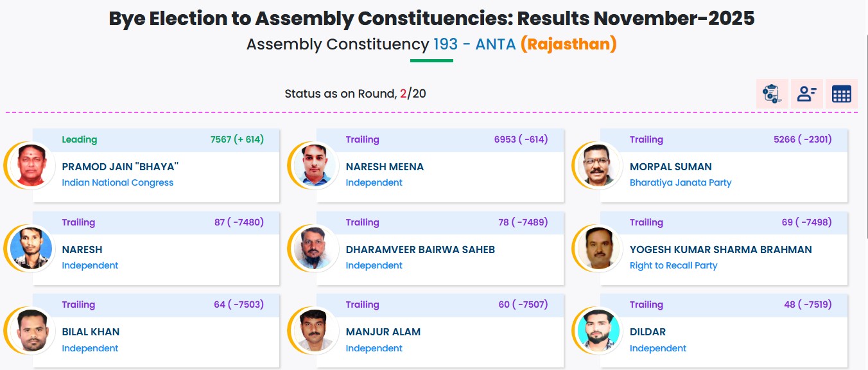Viewport: 868px width, 370px height.
Task: Click Yogesh Kumar Sharma Brahman's photo
Action: click(x=600, y=248)
